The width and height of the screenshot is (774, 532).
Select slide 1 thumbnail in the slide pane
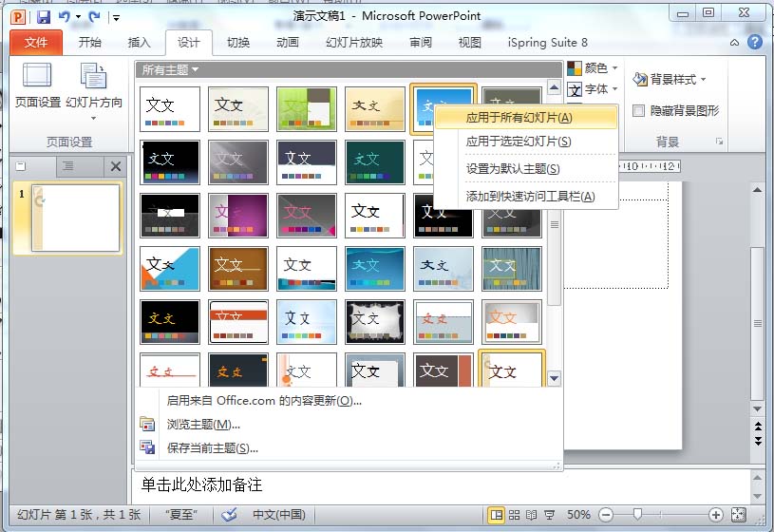click(x=76, y=218)
